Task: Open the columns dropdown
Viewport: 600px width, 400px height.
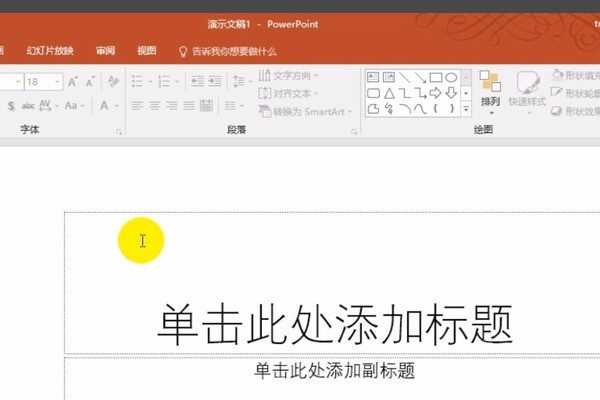Action: coord(234,106)
